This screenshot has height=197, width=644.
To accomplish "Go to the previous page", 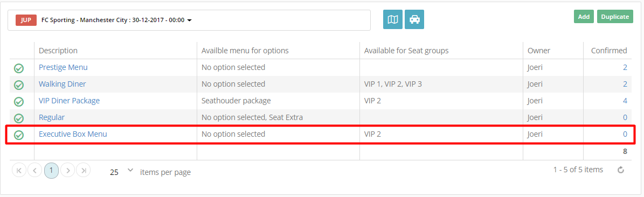I will (35, 170).
